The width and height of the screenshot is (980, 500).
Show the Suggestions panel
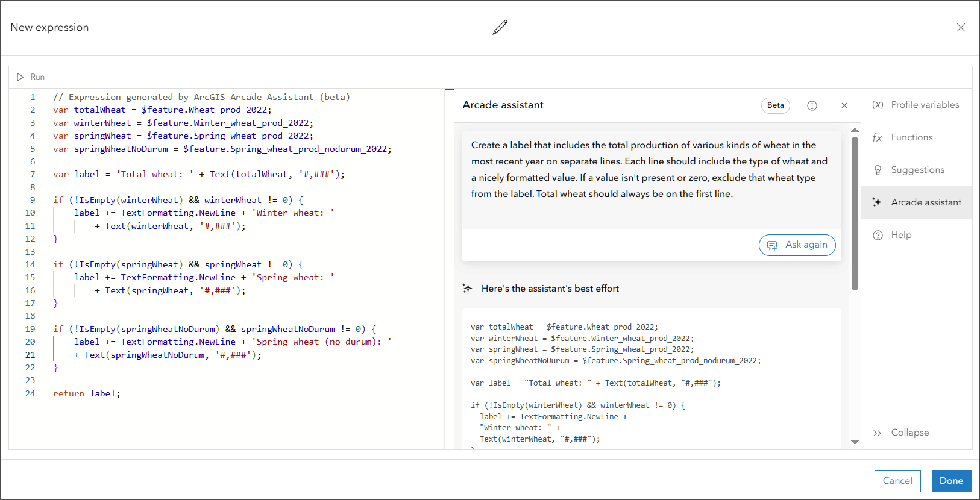916,170
